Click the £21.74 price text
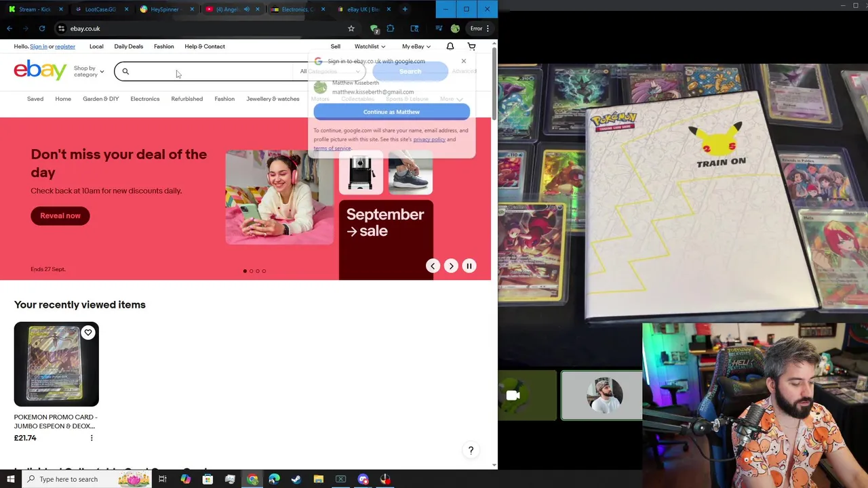This screenshot has height=488, width=868. click(25, 438)
